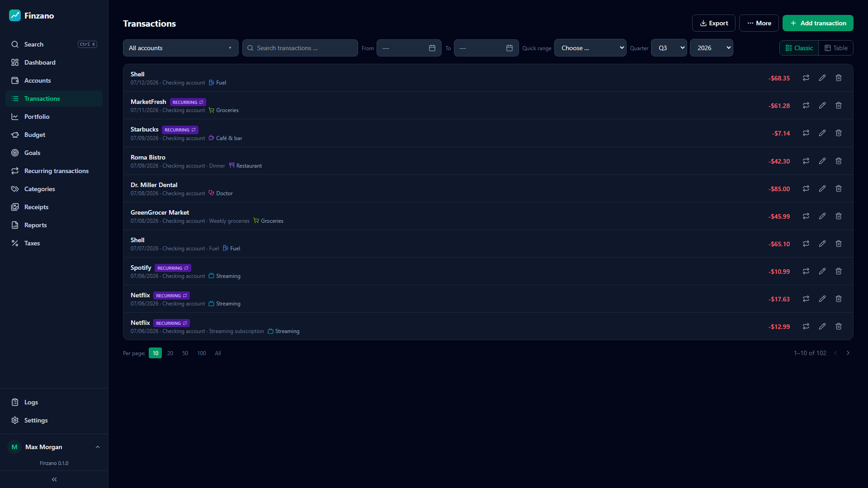Open the Quarter Q3 dropdown
This screenshot has width=868, height=488.
pos(669,48)
